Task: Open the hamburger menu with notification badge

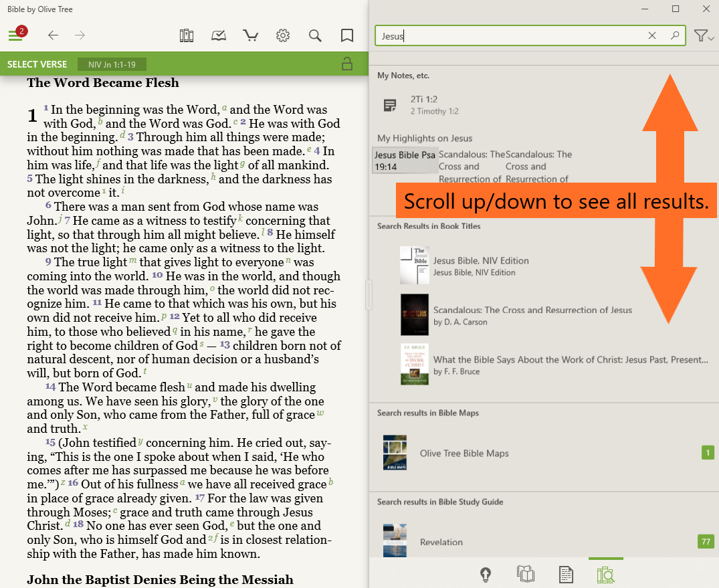Action: [17, 35]
